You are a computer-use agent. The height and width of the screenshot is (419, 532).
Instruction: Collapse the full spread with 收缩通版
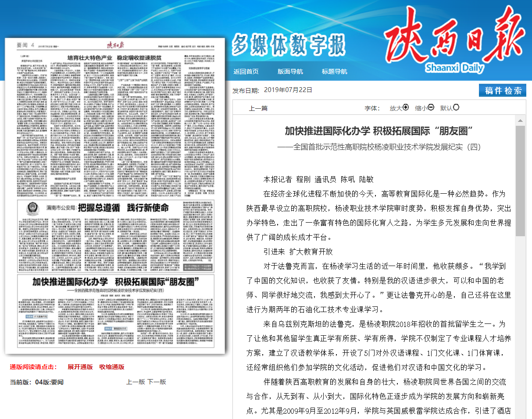(x=111, y=367)
